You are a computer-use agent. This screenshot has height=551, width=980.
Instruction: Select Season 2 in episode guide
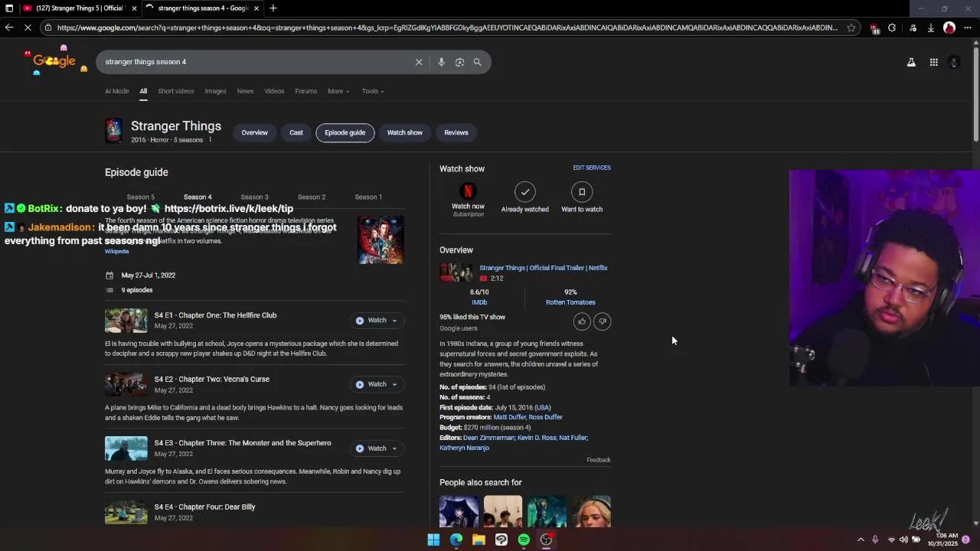[312, 197]
